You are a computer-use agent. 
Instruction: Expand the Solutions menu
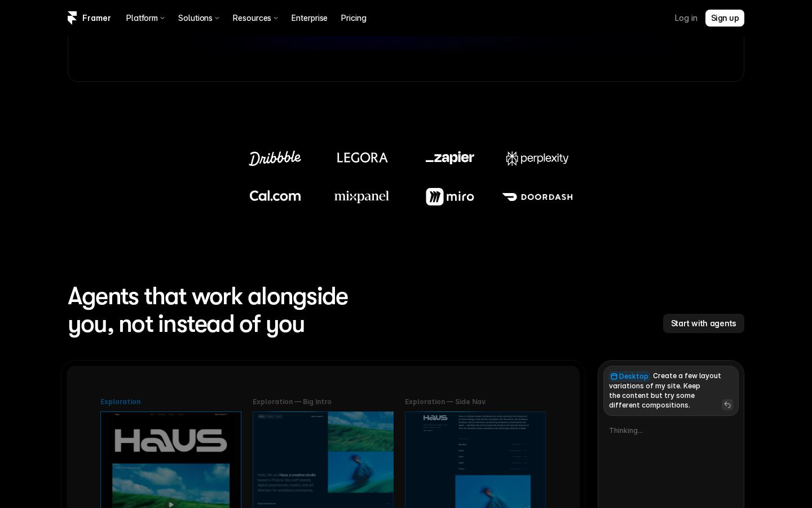click(x=198, y=18)
